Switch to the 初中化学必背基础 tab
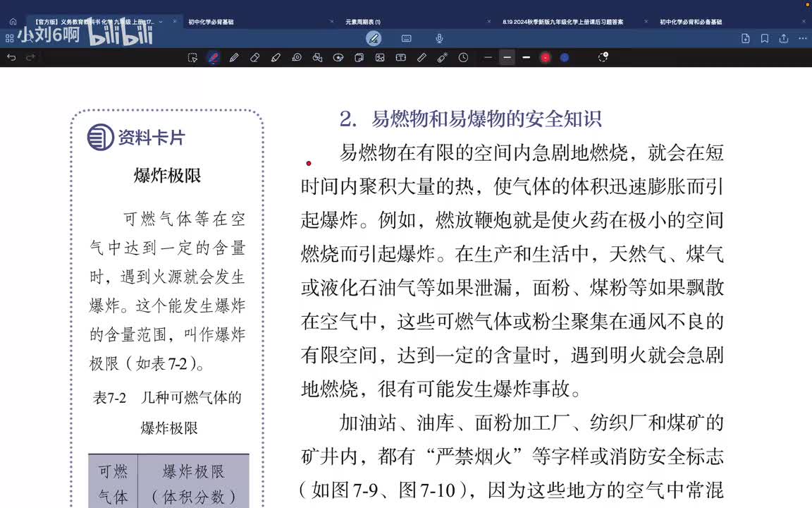 pos(211,22)
